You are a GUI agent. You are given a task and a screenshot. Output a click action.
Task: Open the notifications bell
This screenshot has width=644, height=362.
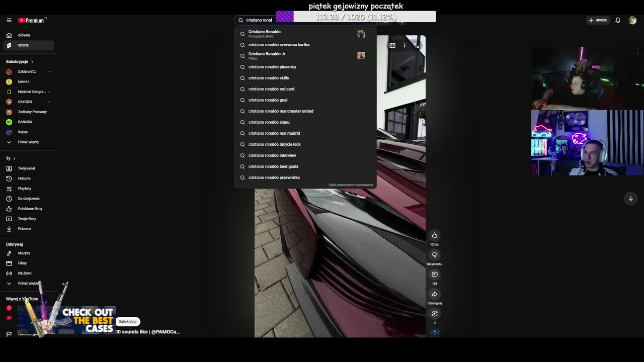[x=618, y=20]
